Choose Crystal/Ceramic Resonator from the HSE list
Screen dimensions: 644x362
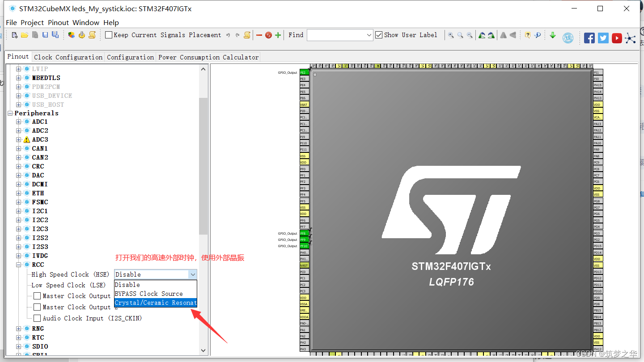[156, 303]
